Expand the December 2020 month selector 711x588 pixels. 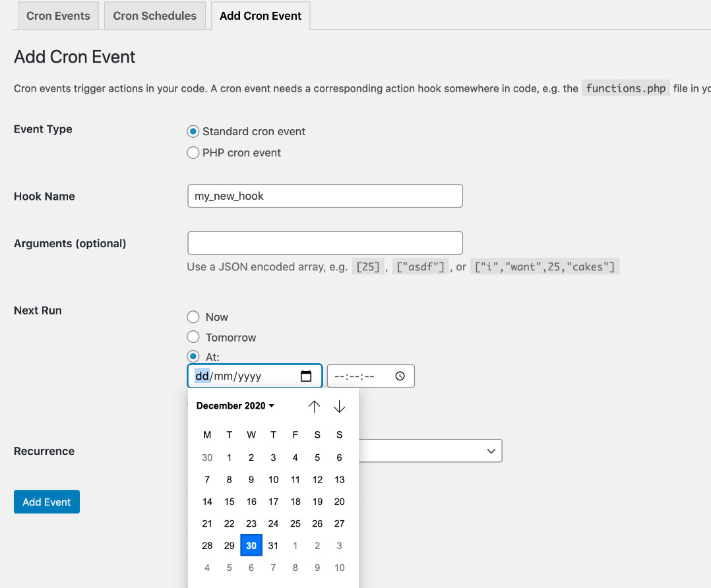[235, 406]
